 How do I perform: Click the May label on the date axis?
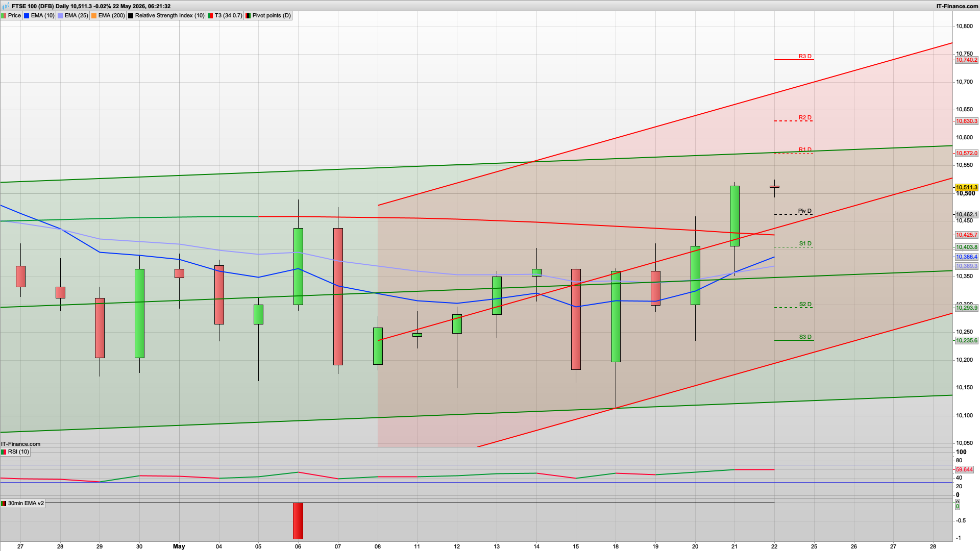point(179,546)
